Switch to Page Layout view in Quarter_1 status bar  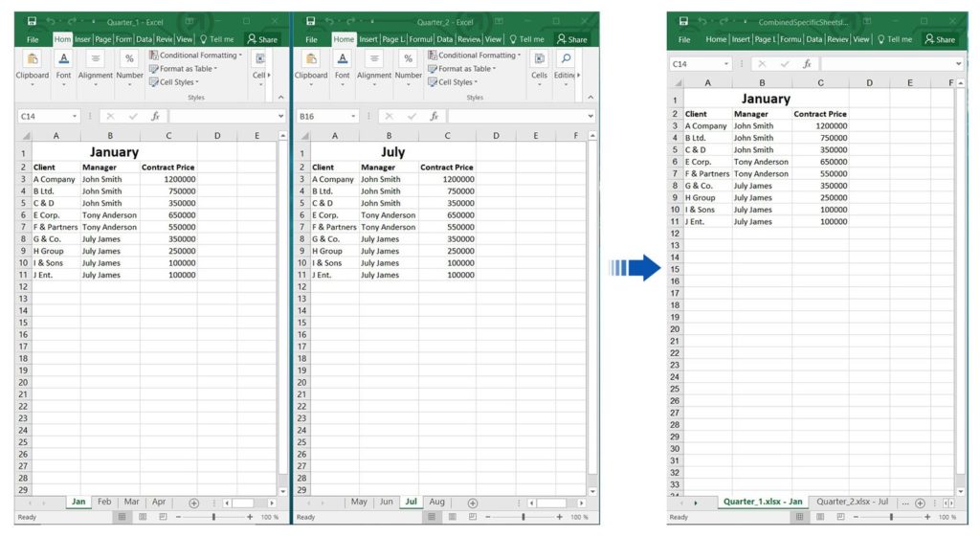pyautogui.click(x=143, y=517)
